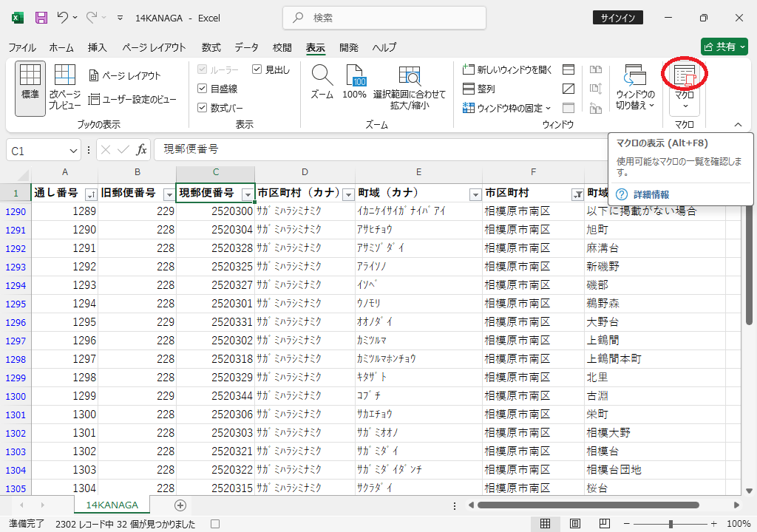Choose ページレイアウト view
This screenshot has height=532, width=757.
pos(124,75)
